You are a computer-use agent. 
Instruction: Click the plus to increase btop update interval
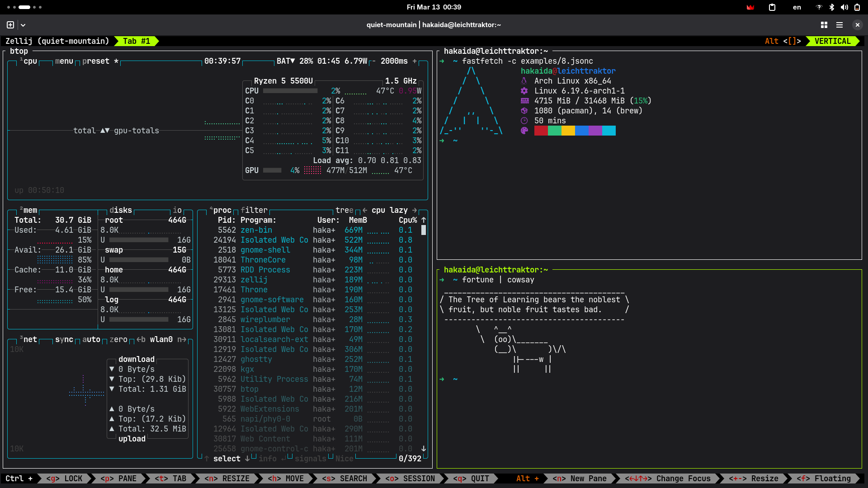[x=415, y=61]
